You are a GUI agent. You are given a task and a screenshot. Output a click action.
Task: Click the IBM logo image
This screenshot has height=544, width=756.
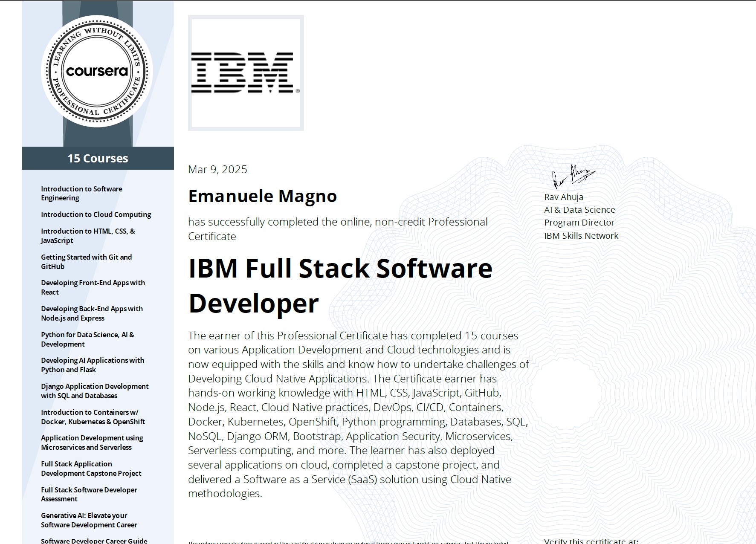[x=246, y=73]
